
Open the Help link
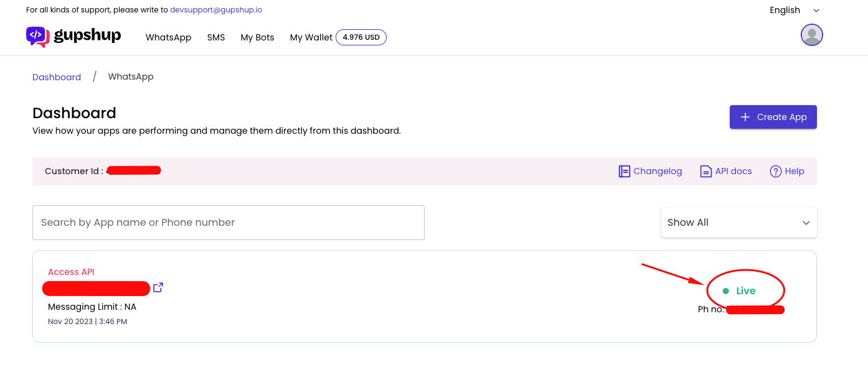(x=795, y=171)
